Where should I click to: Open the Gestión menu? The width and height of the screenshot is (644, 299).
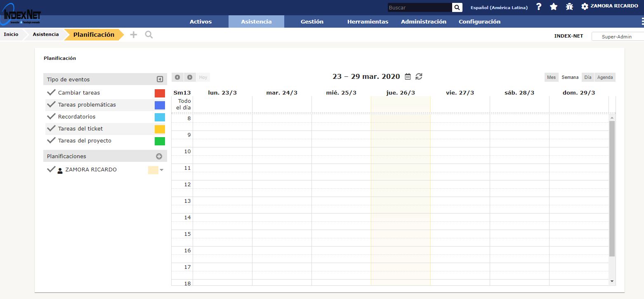pyautogui.click(x=312, y=21)
